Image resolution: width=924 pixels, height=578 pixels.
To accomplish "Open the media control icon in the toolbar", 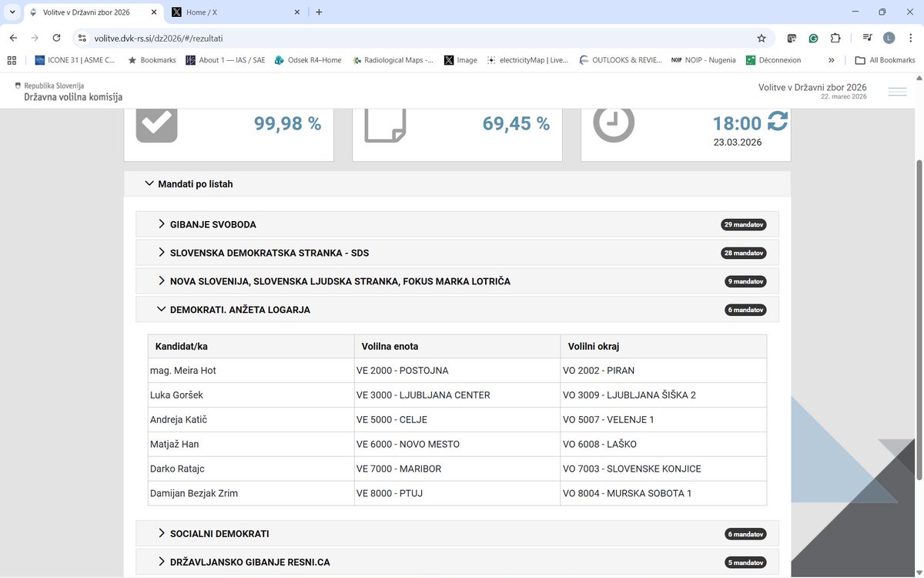I will click(867, 38).
